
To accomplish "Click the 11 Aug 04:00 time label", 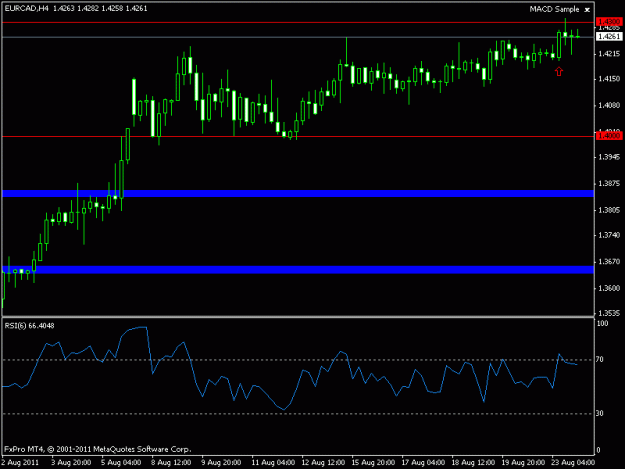I will click(x=273, y=462).
